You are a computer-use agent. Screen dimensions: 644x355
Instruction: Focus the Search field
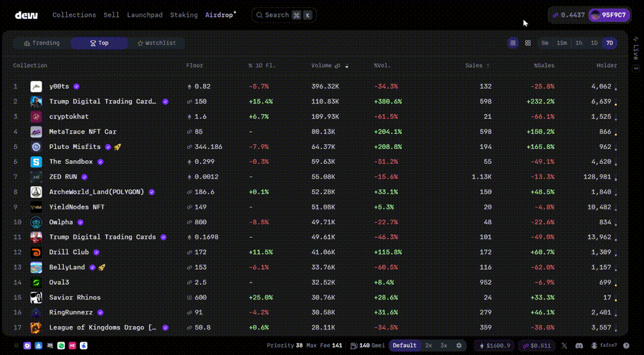284,15
